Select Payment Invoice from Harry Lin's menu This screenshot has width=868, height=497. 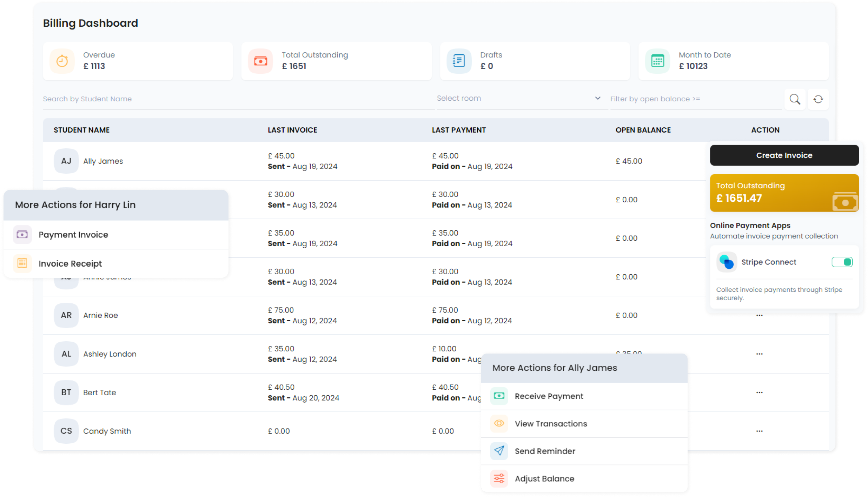(73, 234)
